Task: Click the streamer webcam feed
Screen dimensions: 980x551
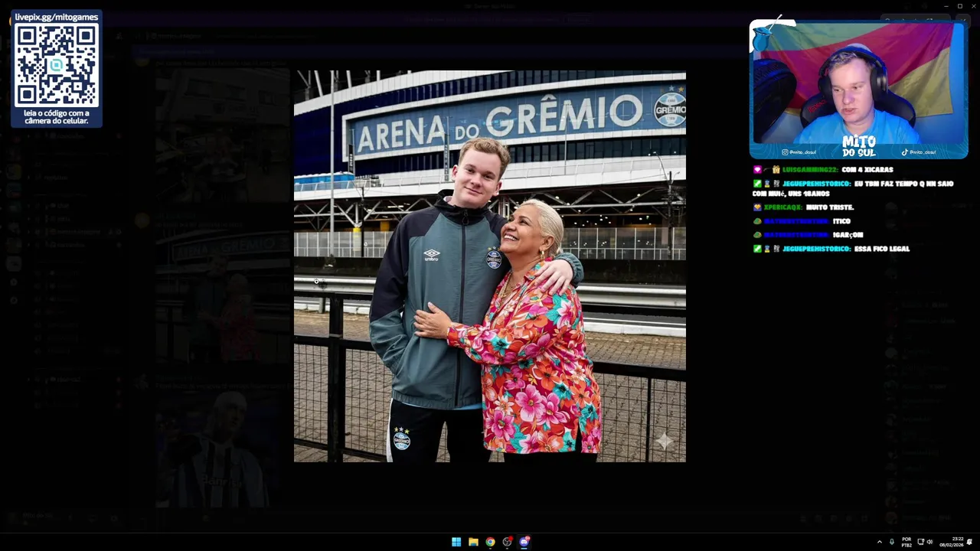Action: coord(858,84)
